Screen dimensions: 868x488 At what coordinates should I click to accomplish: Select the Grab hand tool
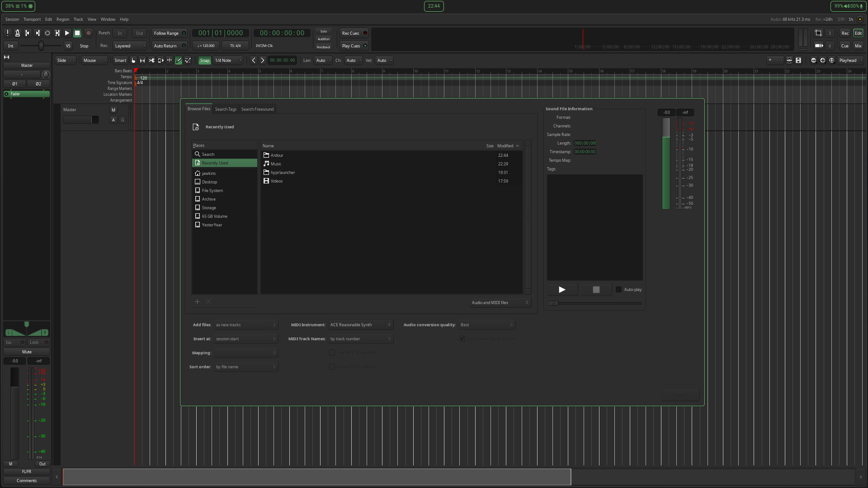pyautogui.click(x=133, y=61)
